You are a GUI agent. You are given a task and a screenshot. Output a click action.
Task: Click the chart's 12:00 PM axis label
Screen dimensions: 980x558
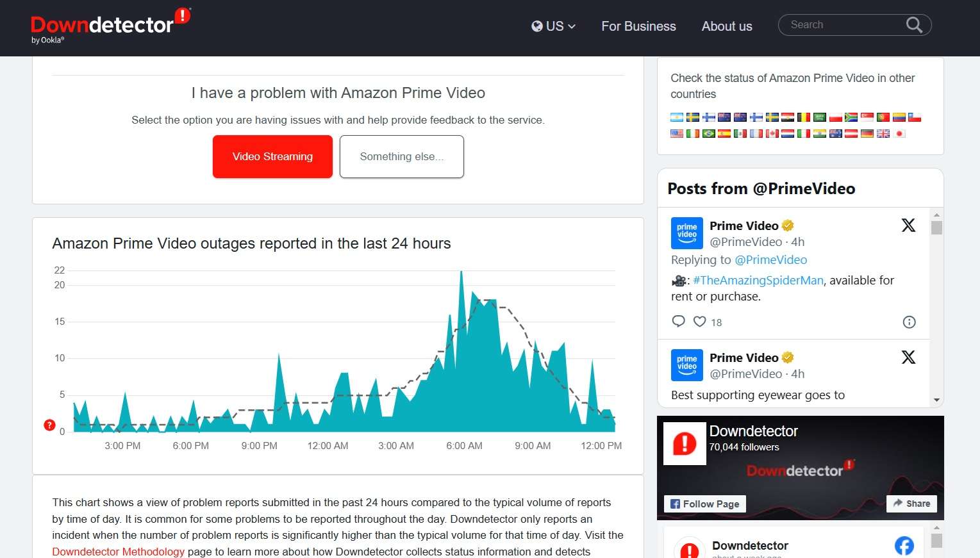tap(601, 446)
